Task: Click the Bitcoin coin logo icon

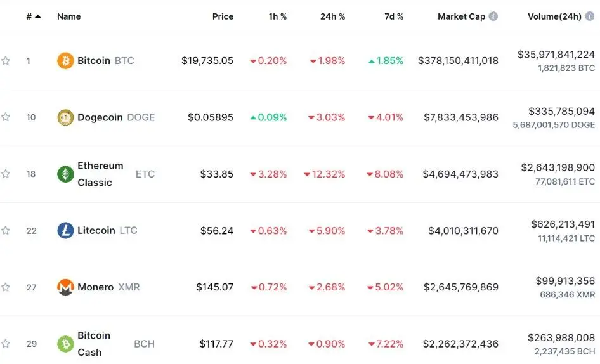Action: click(65, 61)
